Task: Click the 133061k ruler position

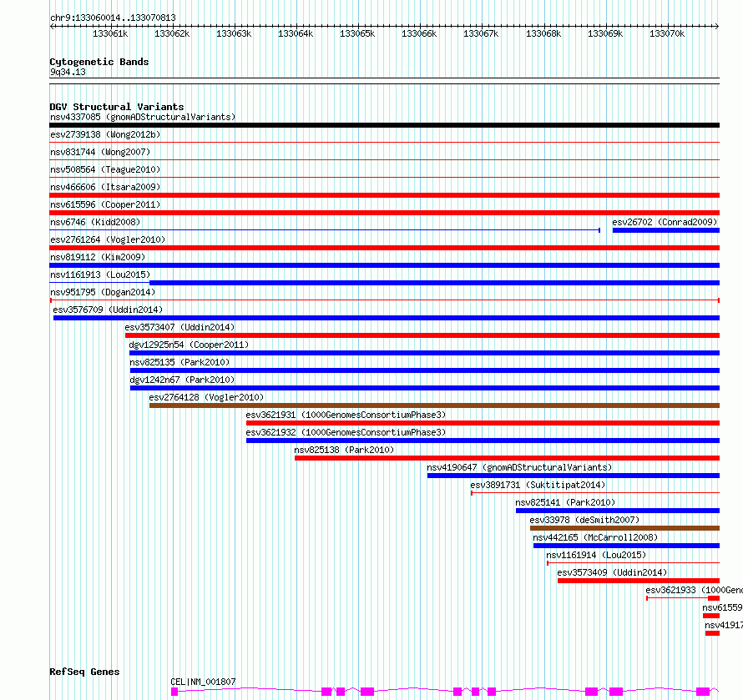Action: click(x=110, y=33)
